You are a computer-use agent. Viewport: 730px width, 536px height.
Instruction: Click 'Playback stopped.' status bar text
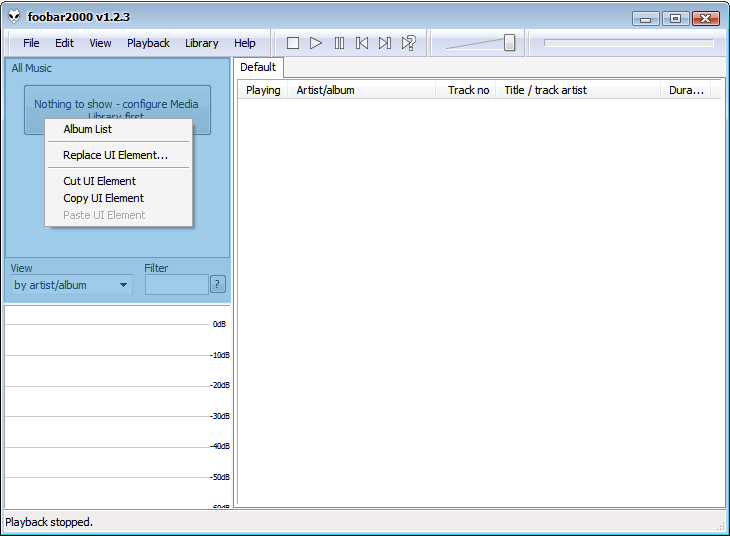[49, 522]
